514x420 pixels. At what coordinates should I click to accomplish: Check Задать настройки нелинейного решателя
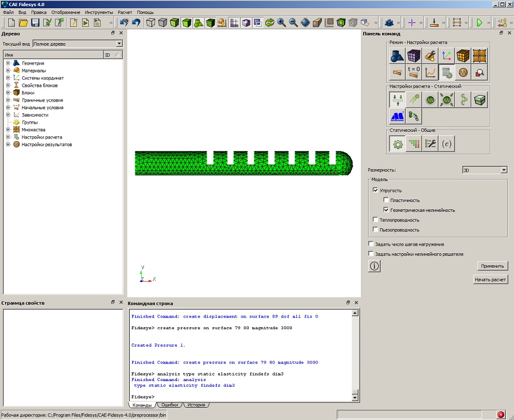click(x=371, y=253)
